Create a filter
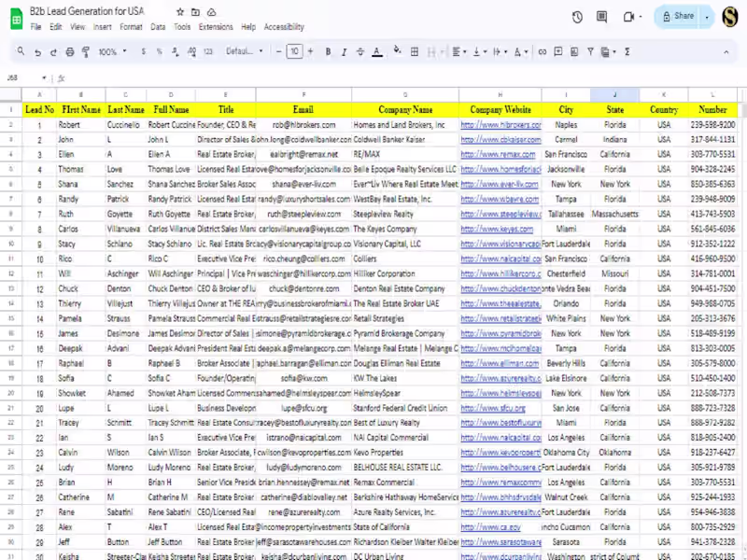The width and height of the screenshot is (747, 560). pyautogui.click(x=590, y=51)
